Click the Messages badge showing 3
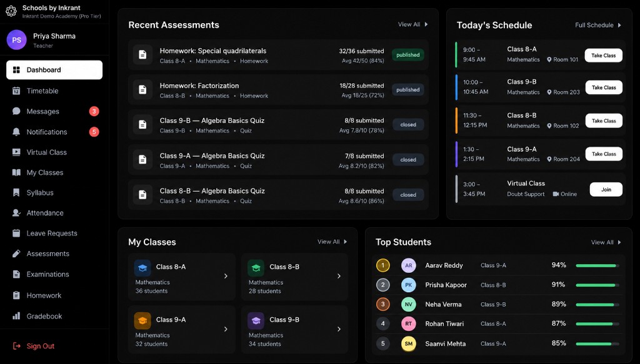 tap(94, 111)
